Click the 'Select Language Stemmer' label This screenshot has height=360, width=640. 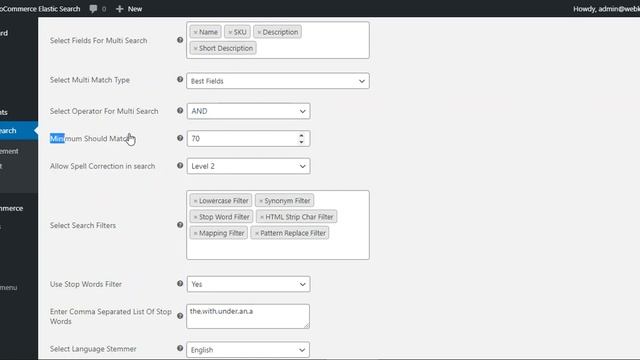pyautogui.click(x=93, y=349)
